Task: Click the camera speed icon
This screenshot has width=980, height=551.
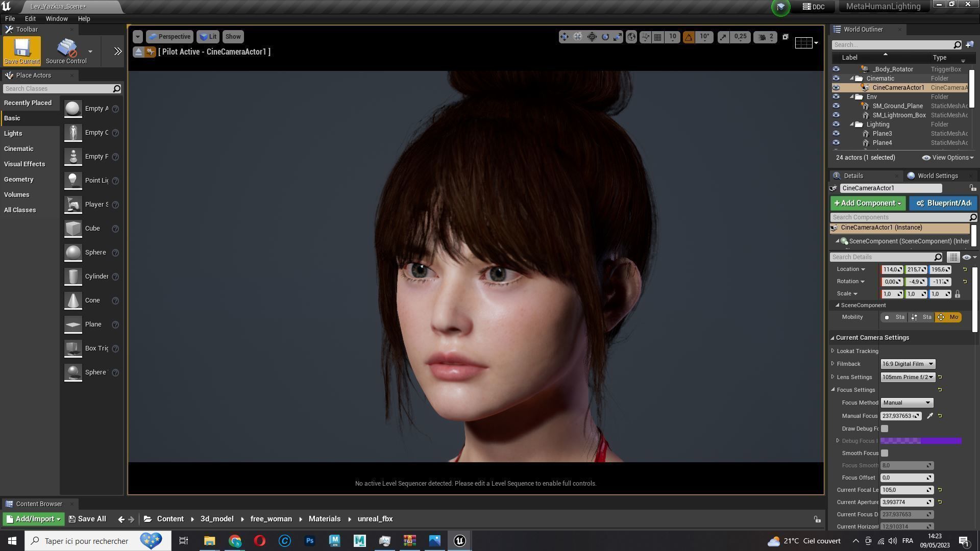Action: (x=763, y=37)
